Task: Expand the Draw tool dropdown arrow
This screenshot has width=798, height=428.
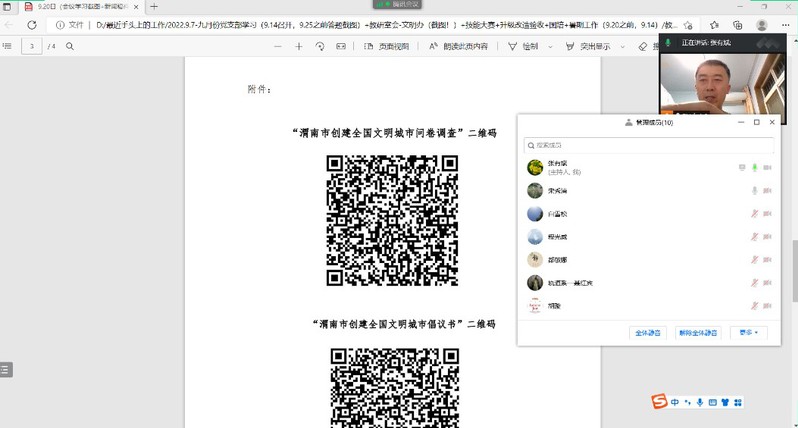Action: (550, 46)
